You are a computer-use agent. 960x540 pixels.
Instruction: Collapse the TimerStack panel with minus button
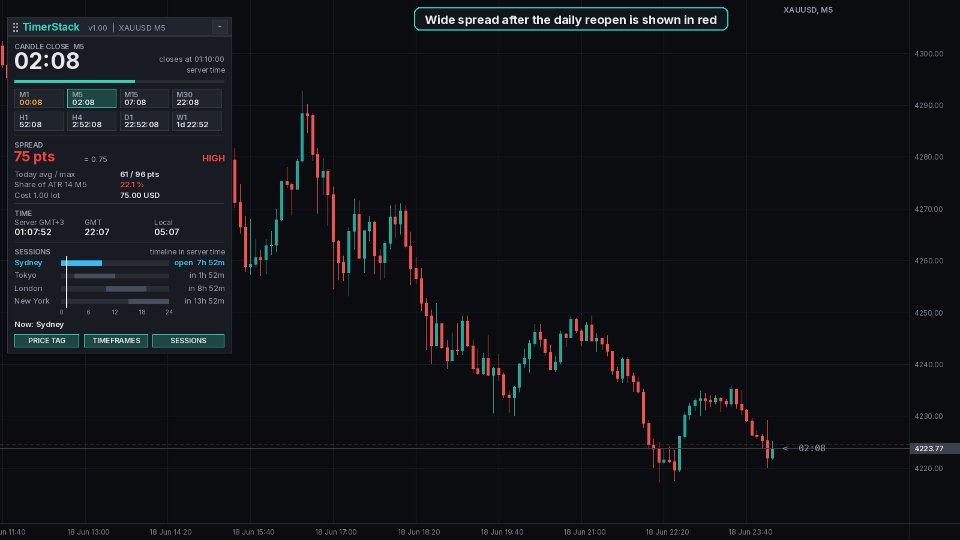point(220,26)
